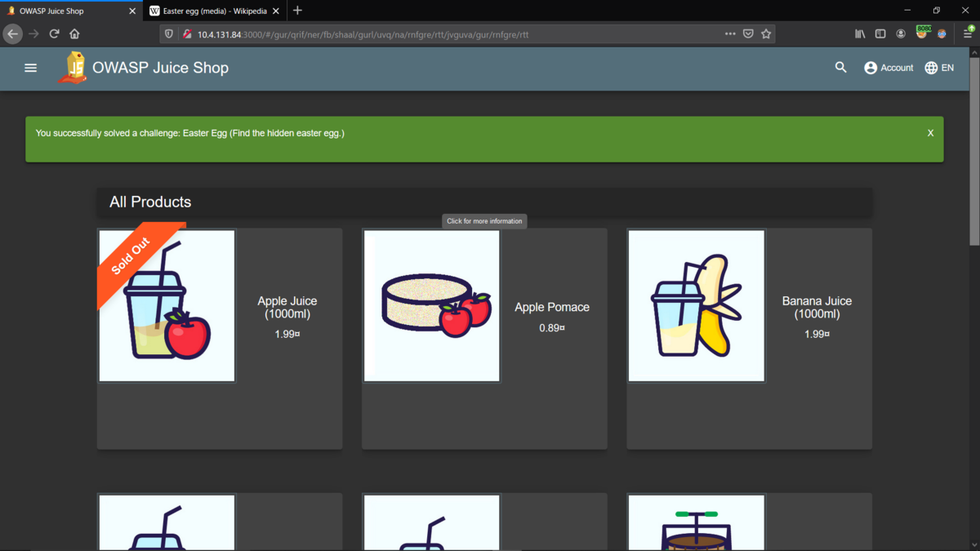Open the tracking protection shield icon
980x551 pixels.
tap(169, 34)
